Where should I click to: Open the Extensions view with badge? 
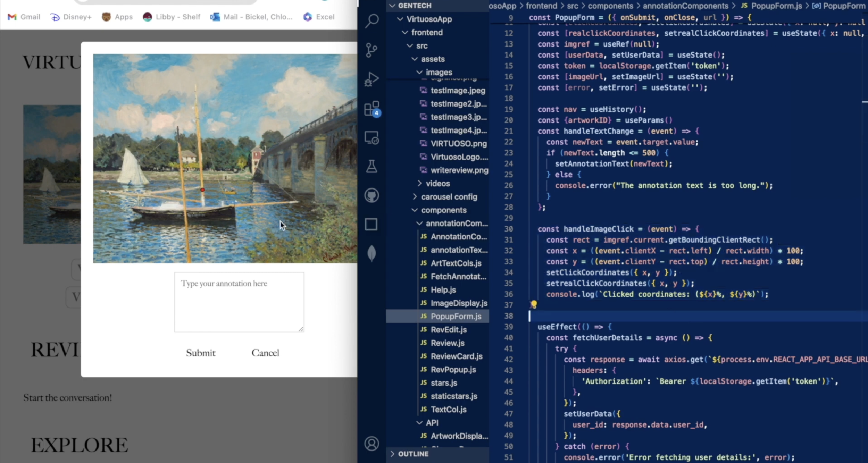pyautogui.click(x=372, y=109)
